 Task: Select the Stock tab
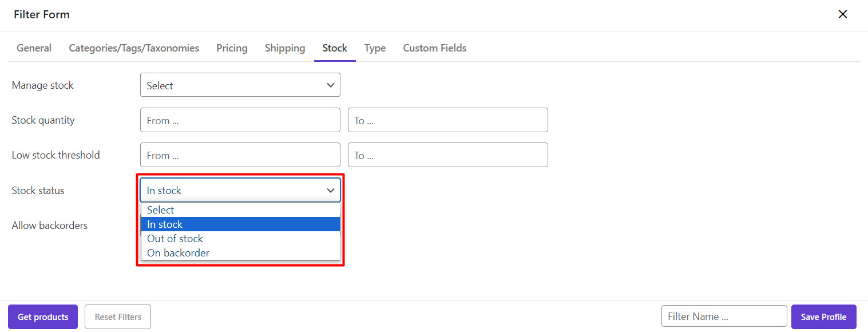pyautogui.click(x=335, y=48)
